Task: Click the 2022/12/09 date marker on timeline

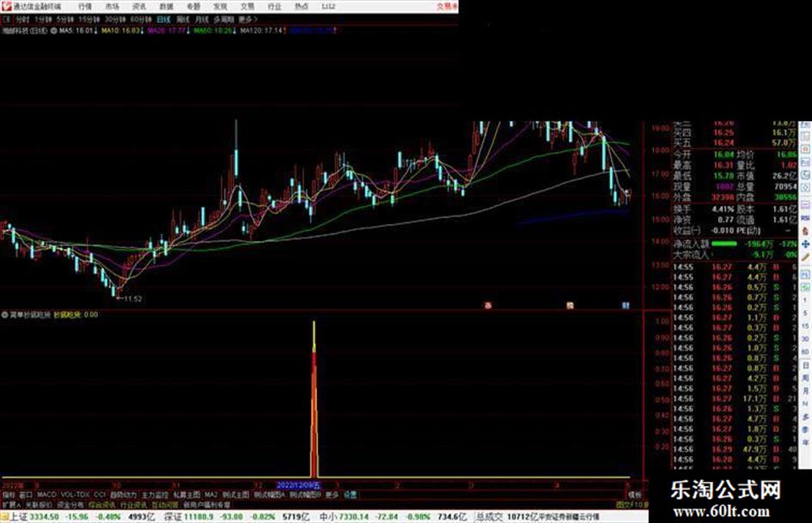Action: (x=299, y=486)
